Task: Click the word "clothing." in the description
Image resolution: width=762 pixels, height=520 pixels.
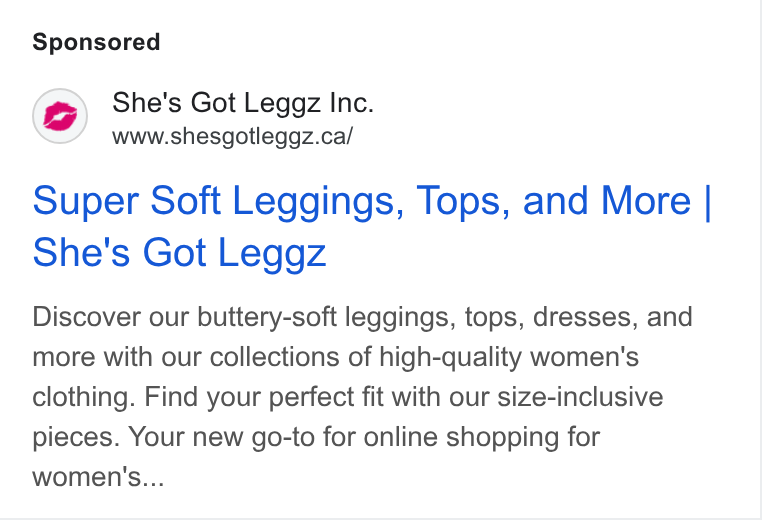Action: coord(84,397)
